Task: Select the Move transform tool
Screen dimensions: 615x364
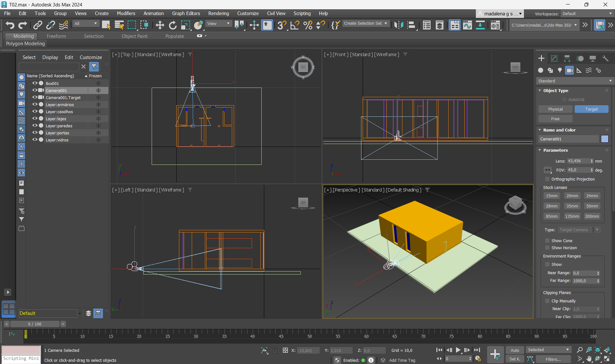Action: (160, 25)
